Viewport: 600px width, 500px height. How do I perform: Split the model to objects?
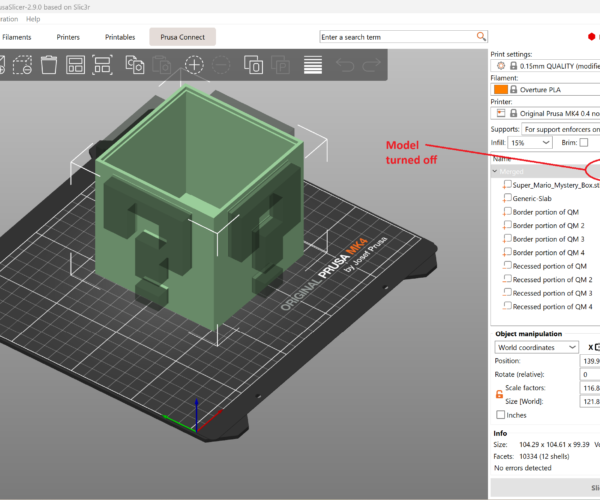[x=253, y=65]
